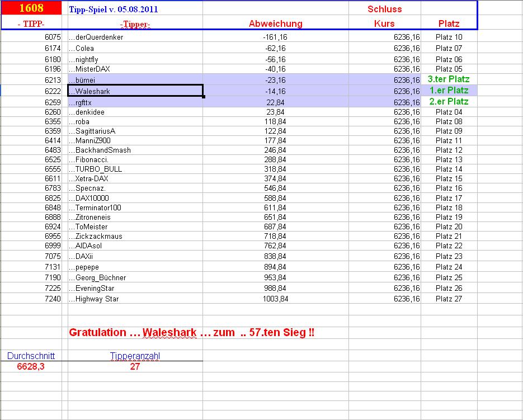Click the 'Gratulation … Waleshark' congratulation text
The image size is (523, 420).
[x=191, y=333]
